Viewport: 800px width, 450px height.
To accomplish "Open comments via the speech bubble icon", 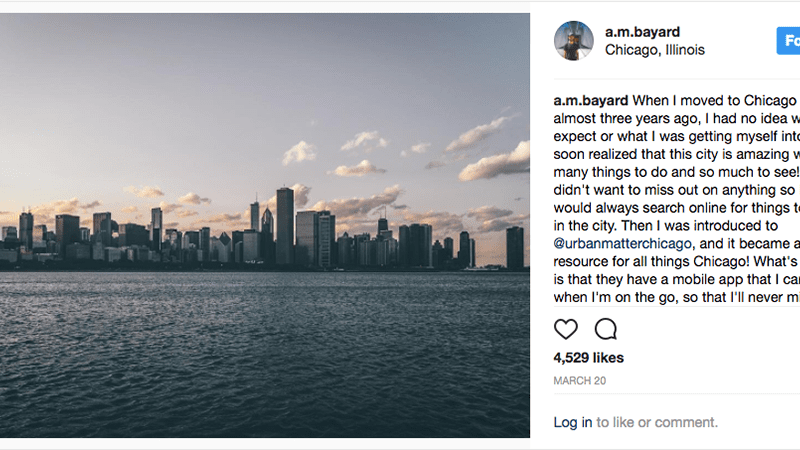I will (606, 329).
